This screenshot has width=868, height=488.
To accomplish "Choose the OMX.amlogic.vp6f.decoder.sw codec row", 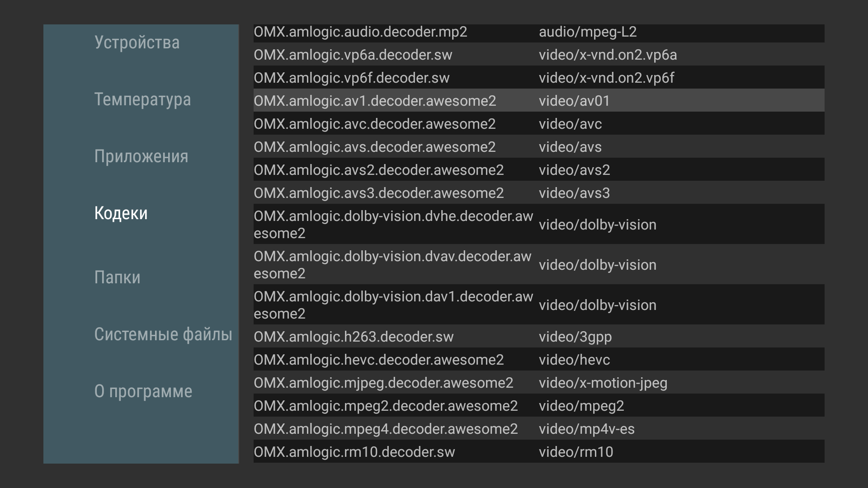I will pos(538,78).
